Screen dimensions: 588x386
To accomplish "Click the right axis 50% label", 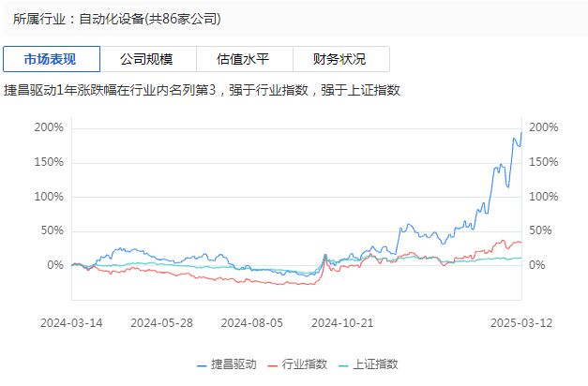I will click(x=540, y=230).
